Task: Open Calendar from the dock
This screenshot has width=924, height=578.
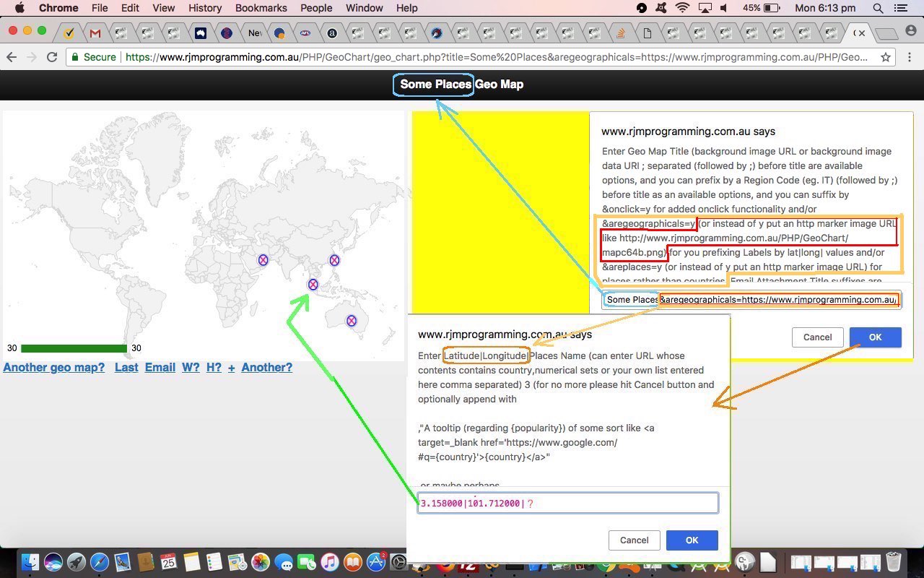Action: [168, 562]
